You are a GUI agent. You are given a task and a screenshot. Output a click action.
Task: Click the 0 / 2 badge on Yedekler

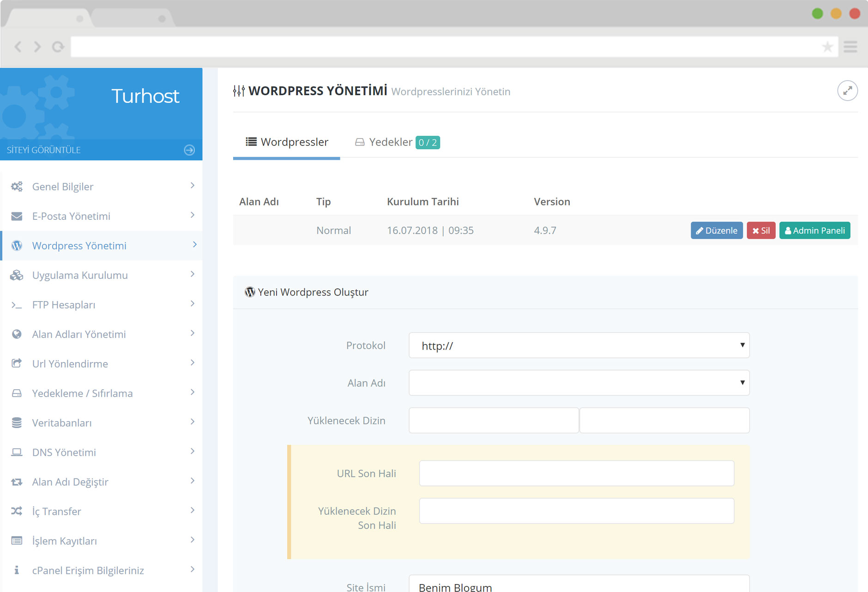(428, 142)
